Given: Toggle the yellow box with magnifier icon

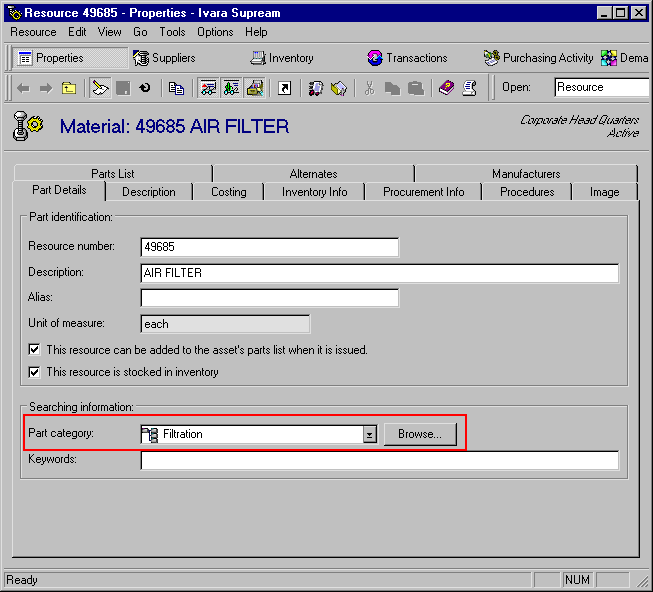Looking at the screenshot, I should point(254,88).
